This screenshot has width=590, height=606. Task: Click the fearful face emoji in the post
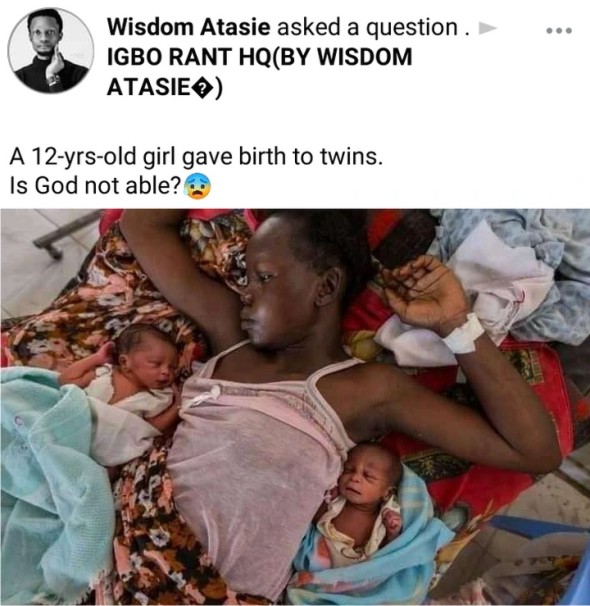click(198, 186)
